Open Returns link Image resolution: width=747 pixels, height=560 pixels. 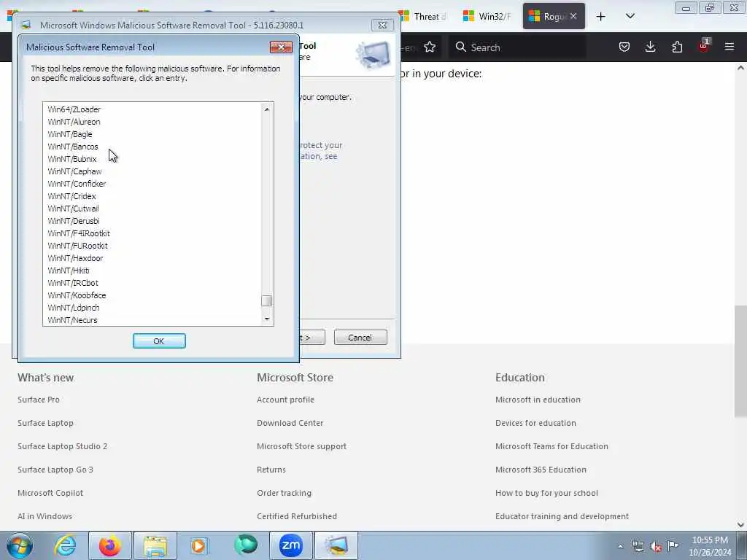click(x=271, y=470)
